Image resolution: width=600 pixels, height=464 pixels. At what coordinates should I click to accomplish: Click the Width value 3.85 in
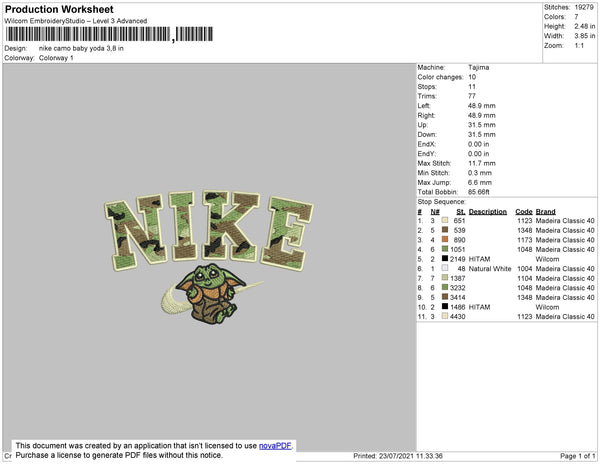point(584,36)
